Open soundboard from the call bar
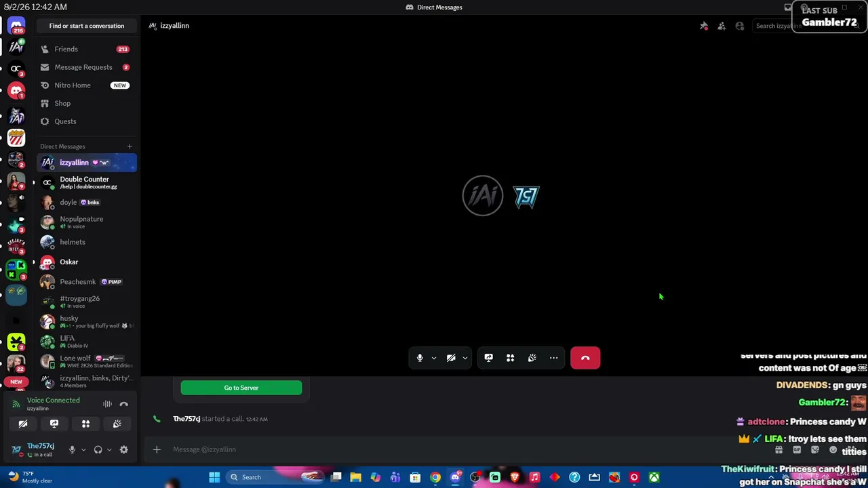 coord(532,358)
